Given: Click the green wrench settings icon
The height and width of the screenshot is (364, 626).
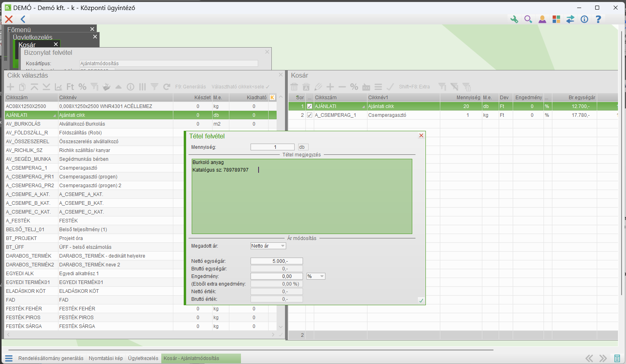Looking at the screenshot, I should (514, 19).
